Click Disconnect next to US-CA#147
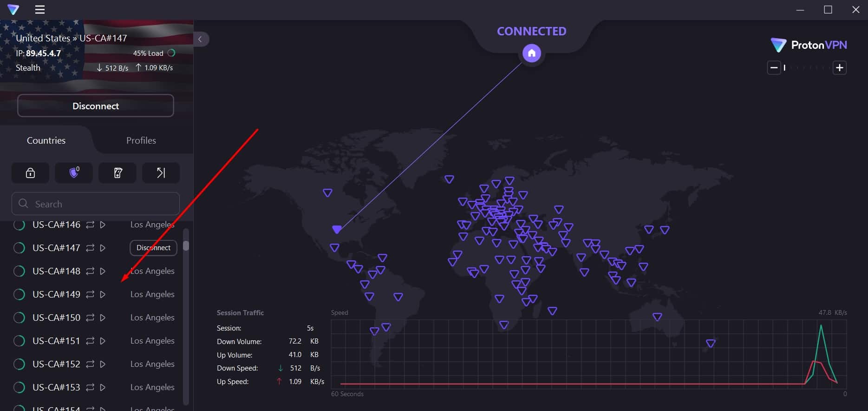Screen dimensions: 868x411 pos(153,248)
